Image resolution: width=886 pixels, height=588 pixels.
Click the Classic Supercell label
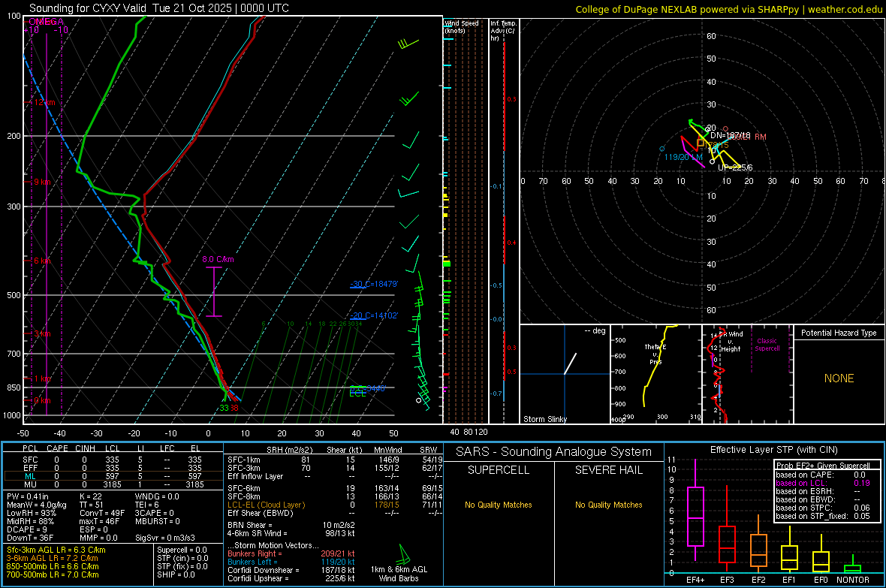[767, 345]
